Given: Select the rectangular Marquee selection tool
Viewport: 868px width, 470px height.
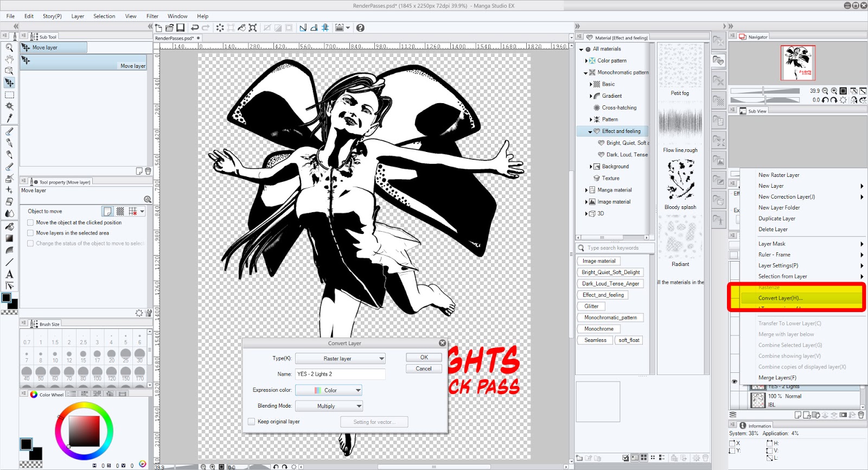Looking at the screenshot, I should (x=9, y=94).
